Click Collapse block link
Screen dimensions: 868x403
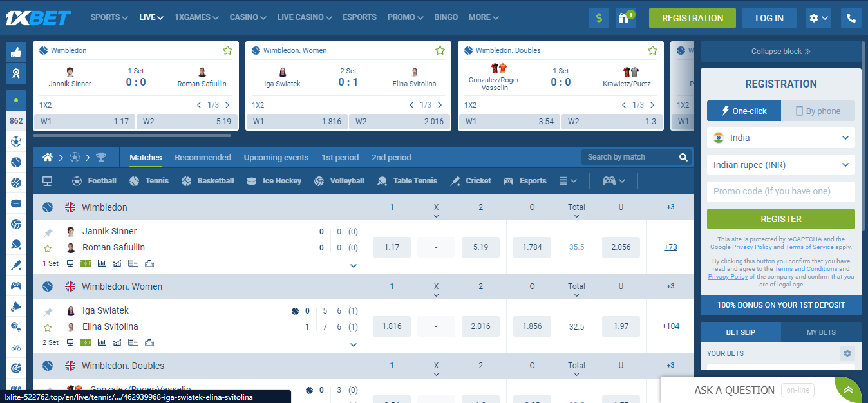pos(781,52)
